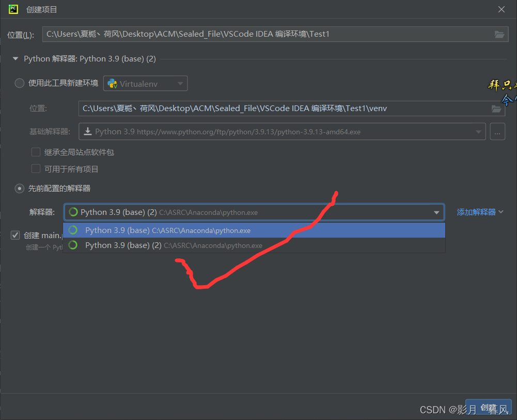Choose 'Python 3.9 (base) (2)' from interpreter list
The width and height of the screenshot is (517, 420).
click(x=254, y=245)
